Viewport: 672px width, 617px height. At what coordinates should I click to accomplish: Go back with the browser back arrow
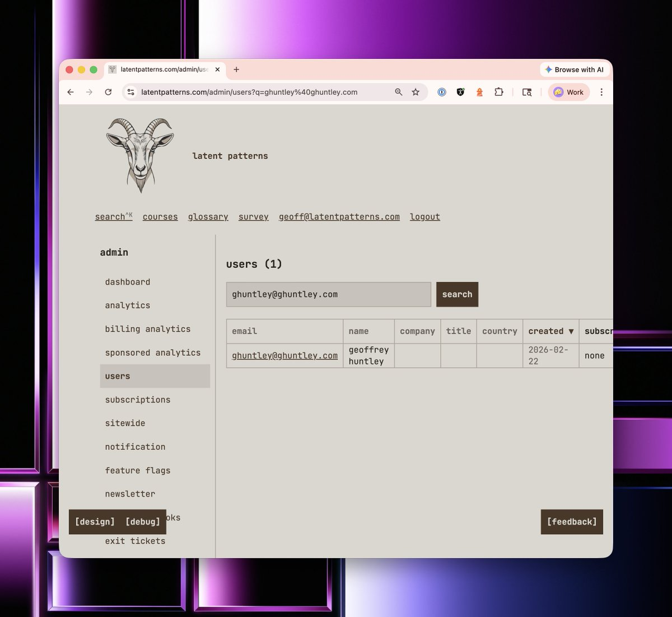pos(71,92)
